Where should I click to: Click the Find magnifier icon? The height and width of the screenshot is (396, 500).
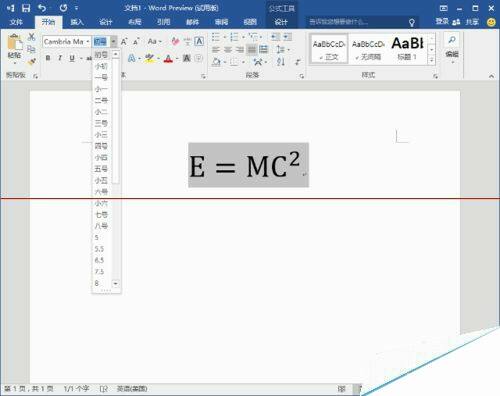452,40
